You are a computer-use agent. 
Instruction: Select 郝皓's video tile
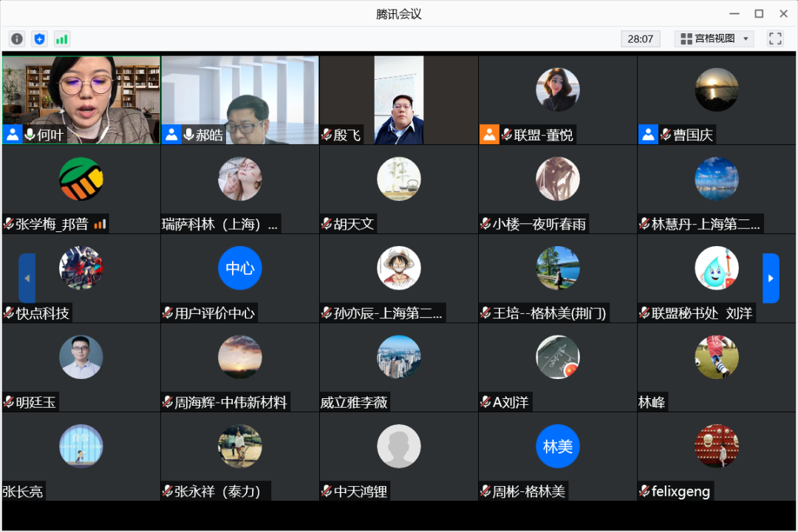(x=239, y=100)
